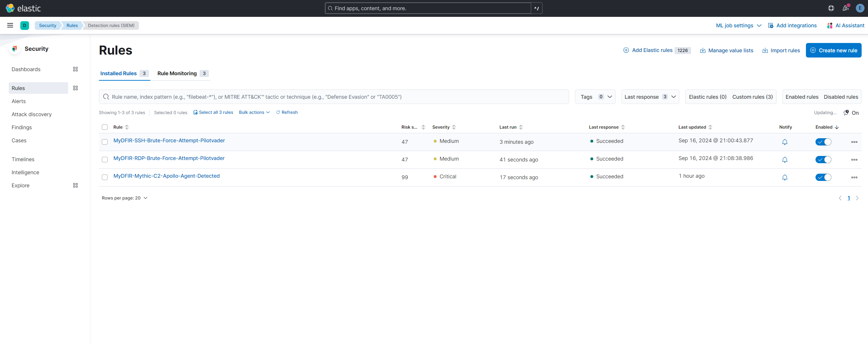
Task: Open the hamburger navigation menu
Action: (10, 25)
